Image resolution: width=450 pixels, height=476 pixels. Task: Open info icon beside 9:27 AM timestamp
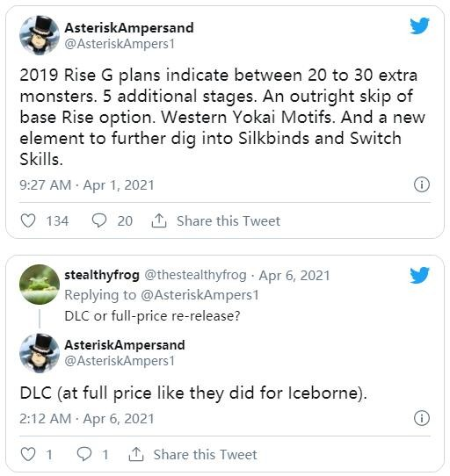(x=422, y=184)
